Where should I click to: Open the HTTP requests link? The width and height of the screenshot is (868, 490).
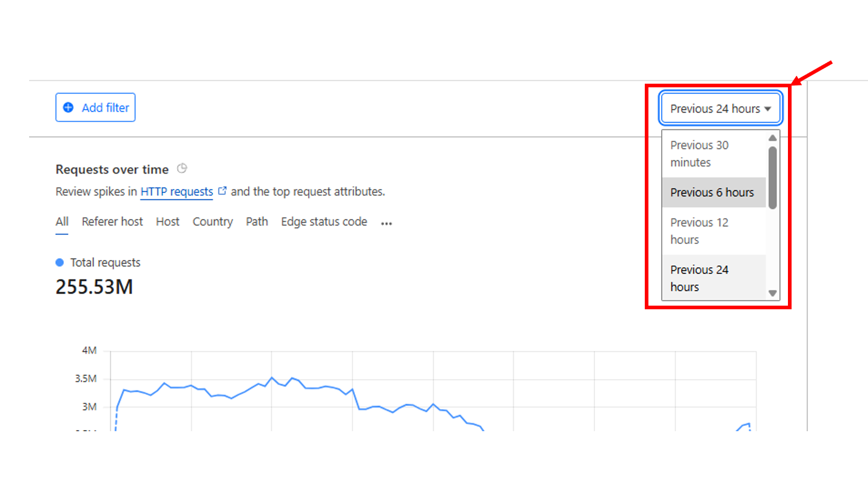[177, 192]
